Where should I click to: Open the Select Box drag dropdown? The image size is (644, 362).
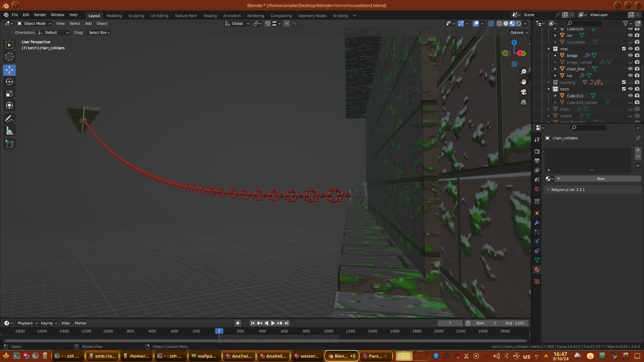[x=99, y=33]
